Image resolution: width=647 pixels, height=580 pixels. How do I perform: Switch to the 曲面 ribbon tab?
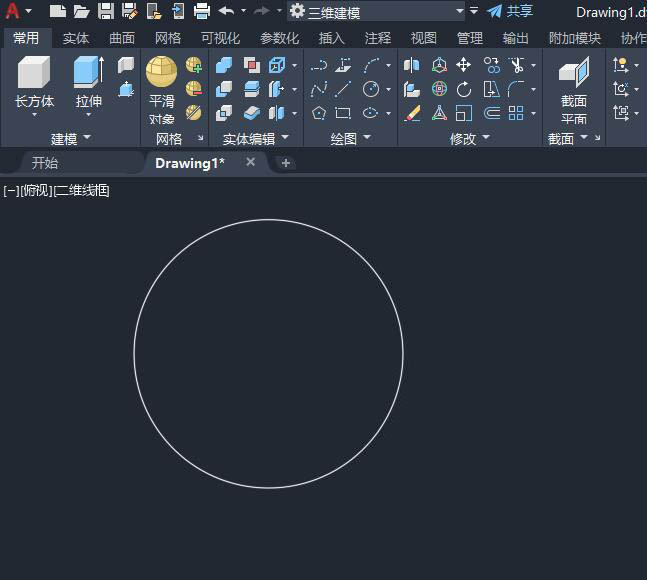[122, 38]
